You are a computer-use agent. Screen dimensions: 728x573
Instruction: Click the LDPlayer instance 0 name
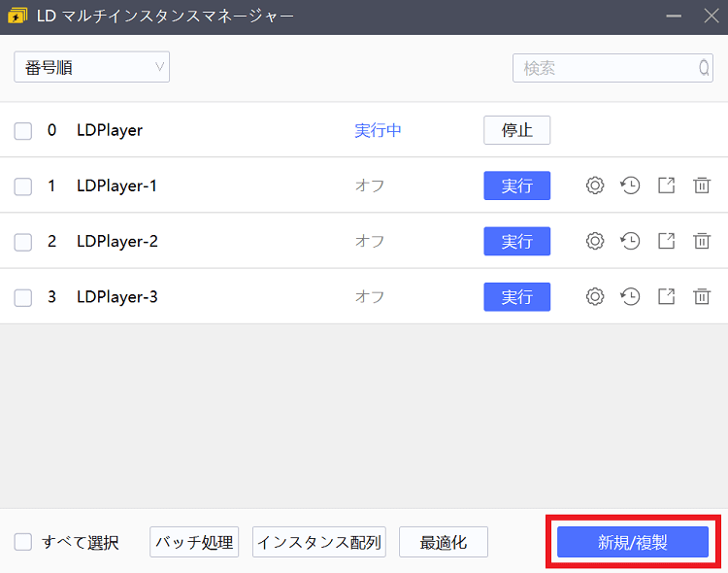pyautogui.click(x=110, y=130)
